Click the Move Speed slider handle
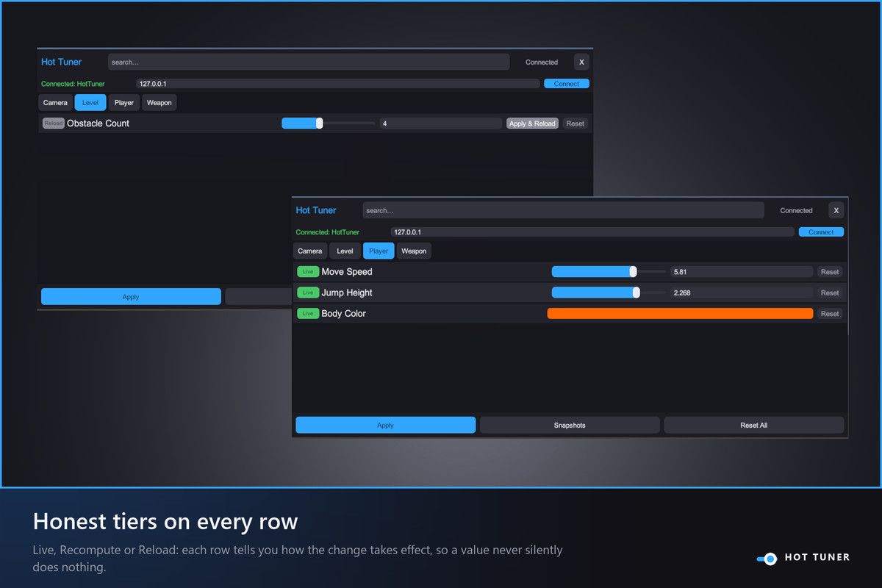 click(x=633, y=272)
